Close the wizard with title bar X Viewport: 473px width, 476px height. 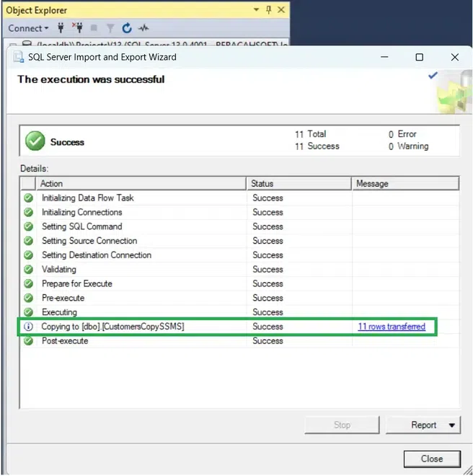point(454,57)
